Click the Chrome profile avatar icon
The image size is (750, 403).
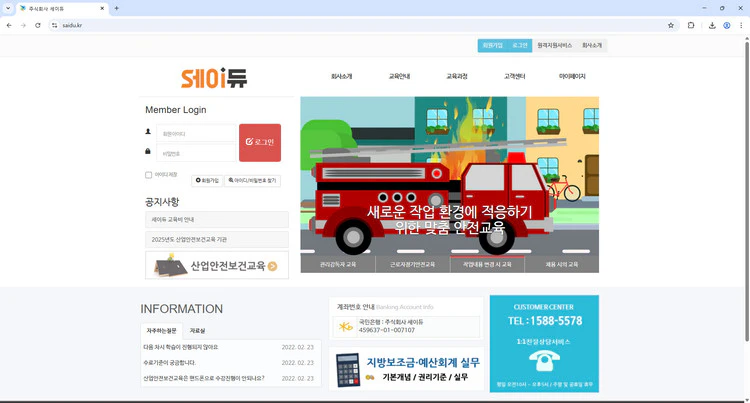coord(727,25)
